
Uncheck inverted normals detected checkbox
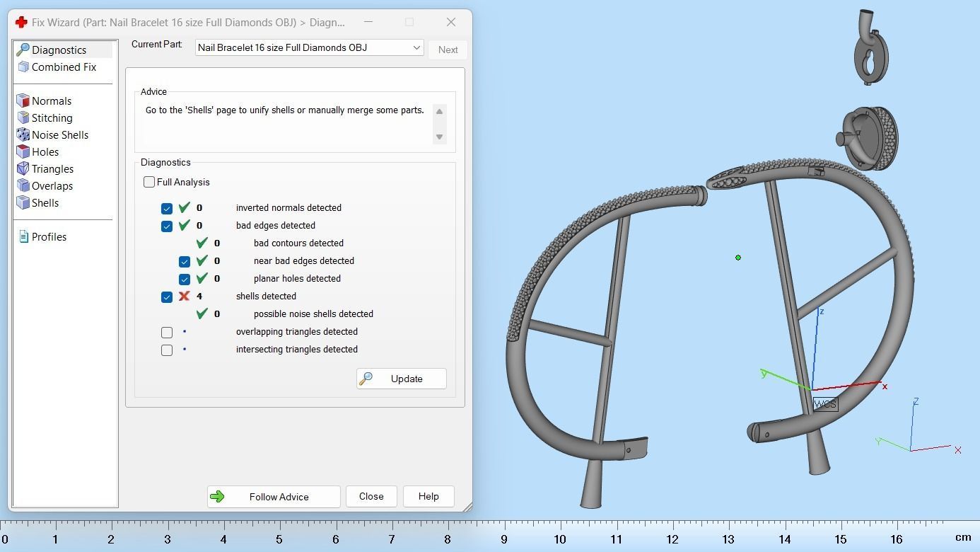coord(167,209)
